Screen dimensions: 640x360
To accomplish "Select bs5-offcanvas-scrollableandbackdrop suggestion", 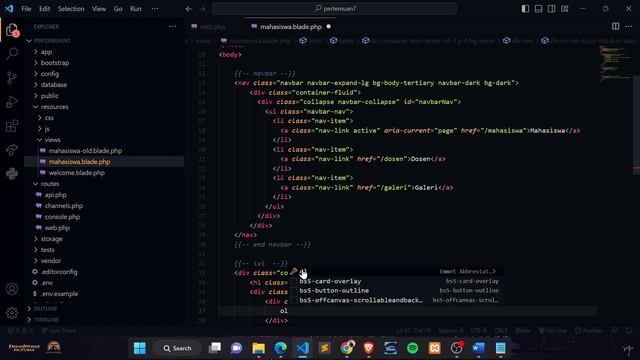I will click(x=396, y=300).
